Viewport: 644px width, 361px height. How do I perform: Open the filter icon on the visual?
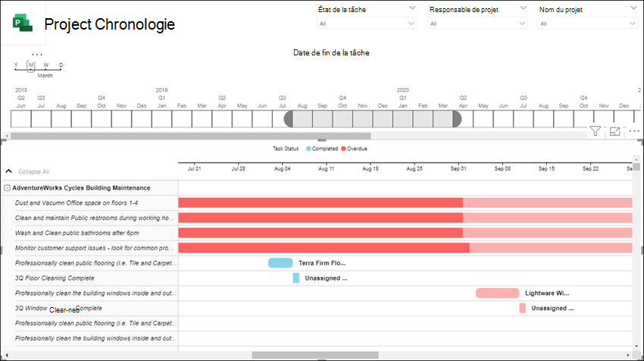click(x=595, y=131)
